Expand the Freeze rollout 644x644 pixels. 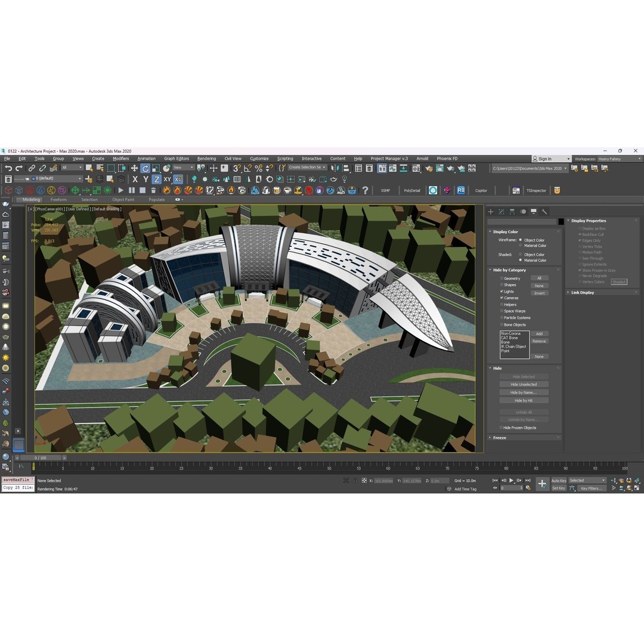[524, 438]
